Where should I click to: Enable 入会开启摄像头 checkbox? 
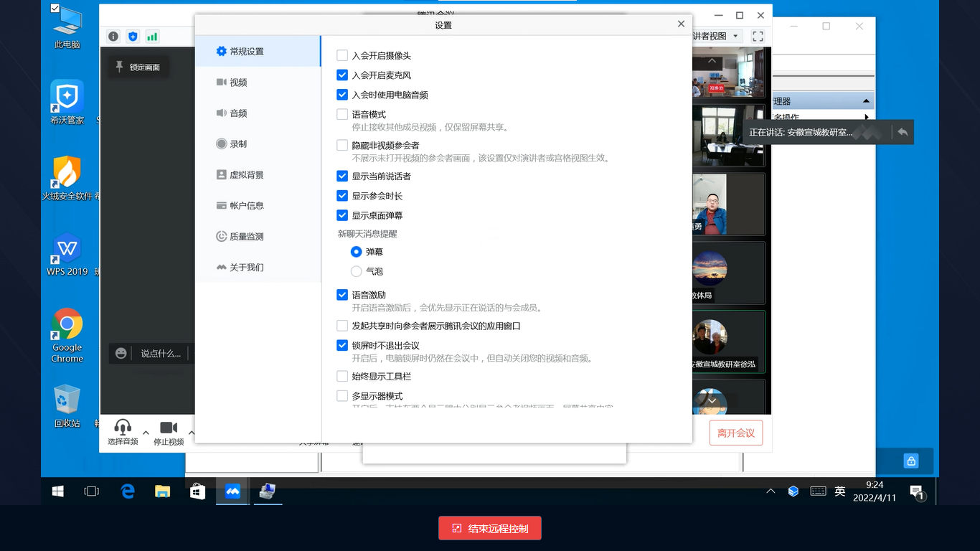click(342, 55)
